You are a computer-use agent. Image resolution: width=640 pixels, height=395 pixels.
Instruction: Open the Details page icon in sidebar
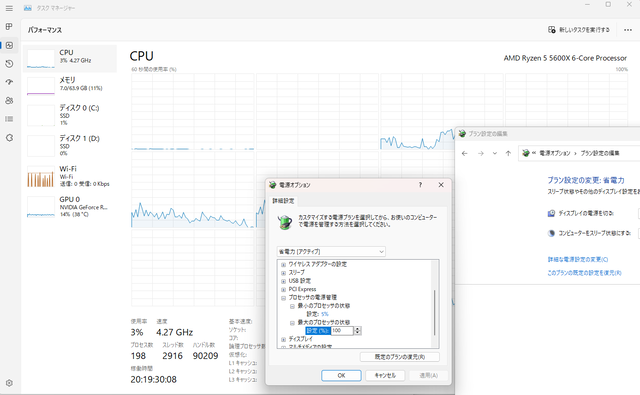click(9, 119)
